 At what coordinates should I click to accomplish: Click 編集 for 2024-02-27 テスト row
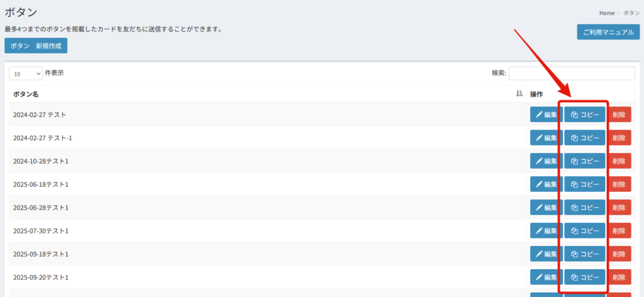[546, 115]
